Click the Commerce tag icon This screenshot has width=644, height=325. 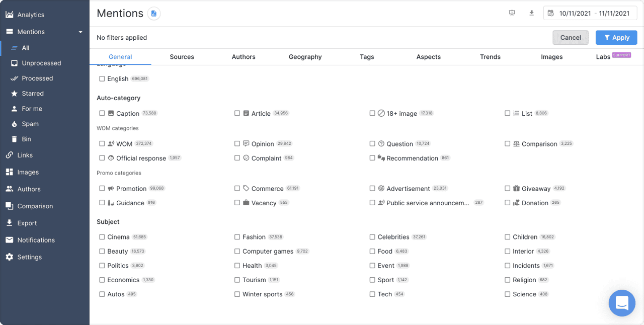click(246, 188)
